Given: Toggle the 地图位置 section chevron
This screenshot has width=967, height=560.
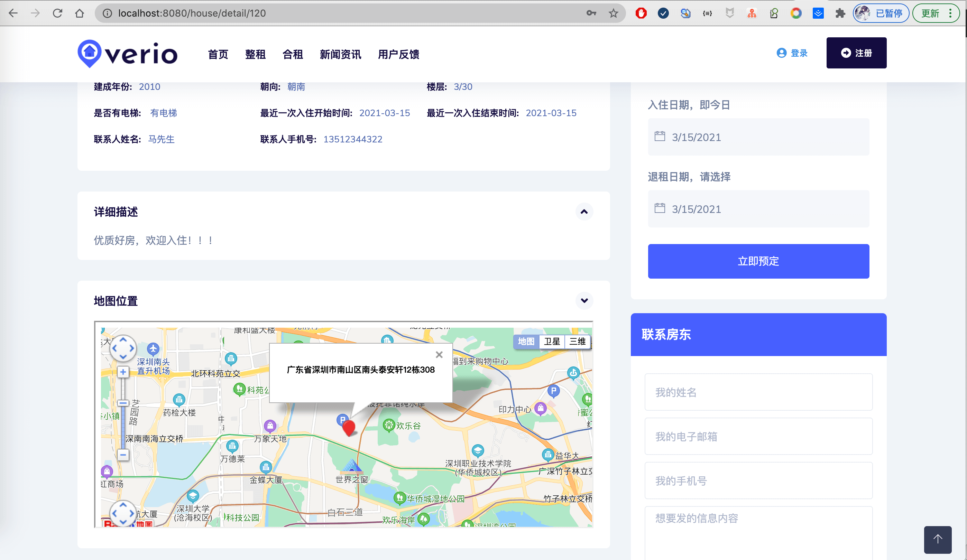Looking at the screenshot, I should [x=584, y=301].
